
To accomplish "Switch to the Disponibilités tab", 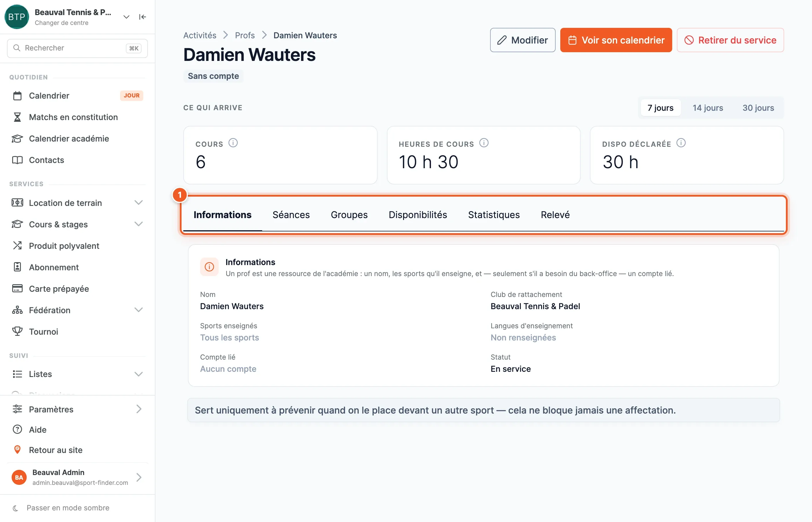I will tap(418, 215).
